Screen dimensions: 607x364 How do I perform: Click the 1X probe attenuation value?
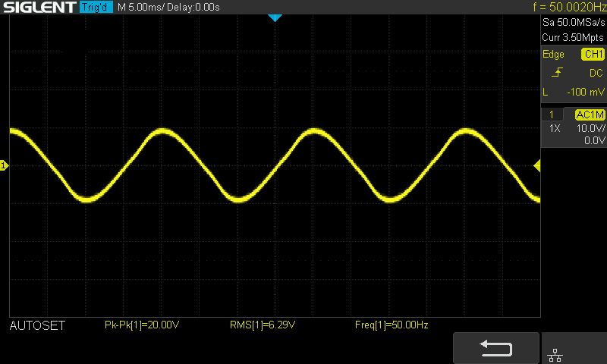coord(555,128)
